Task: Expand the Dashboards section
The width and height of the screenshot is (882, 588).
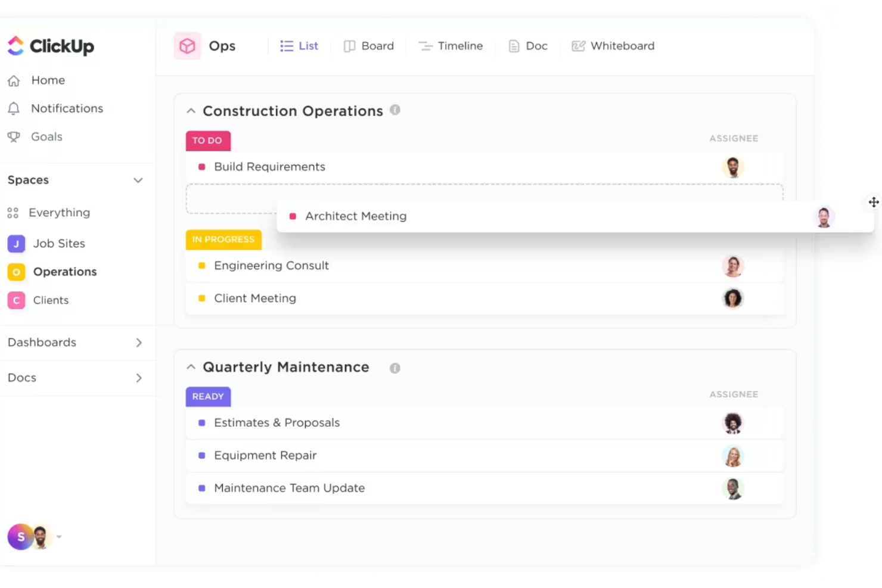Action: point(139,343)
